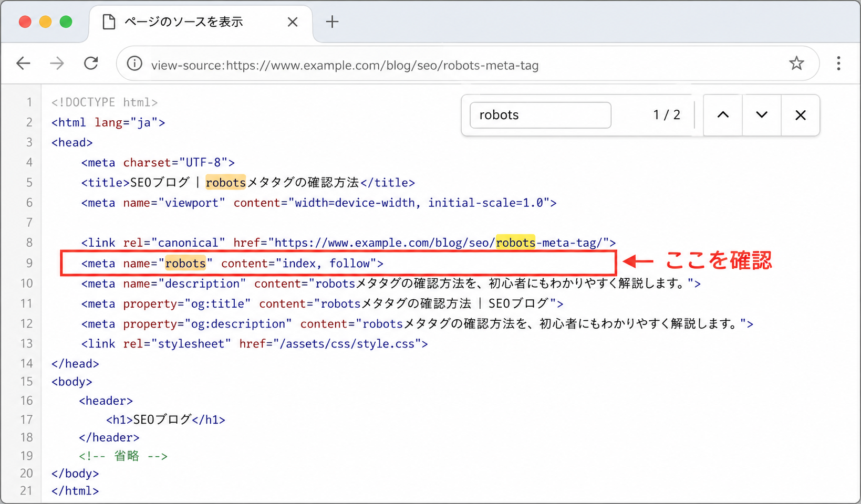Click the <!-- 省略 --> comment
The width and height of the screenshot is (861, 504).
123,456
